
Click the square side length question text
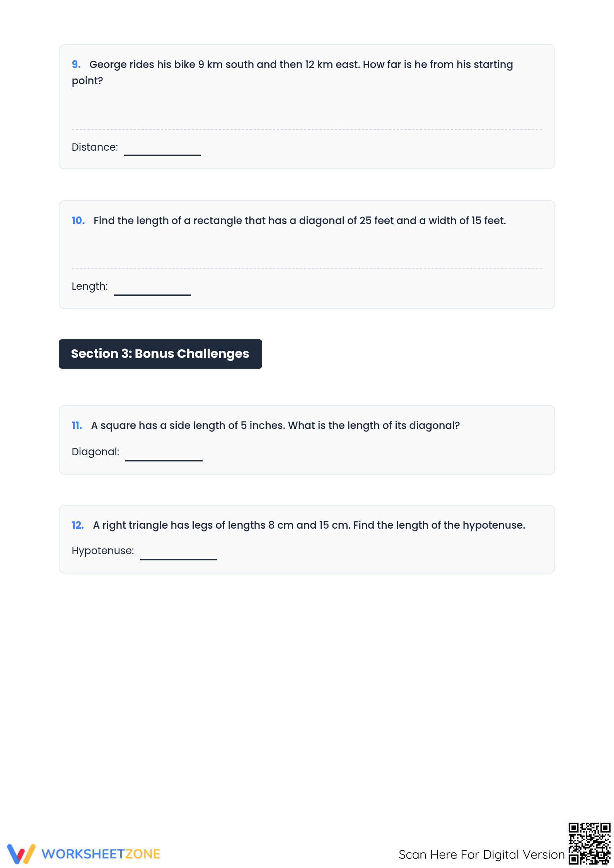coord(275,425)
